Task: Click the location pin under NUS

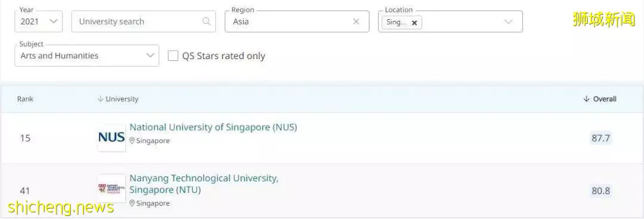Action: (132, 140)
